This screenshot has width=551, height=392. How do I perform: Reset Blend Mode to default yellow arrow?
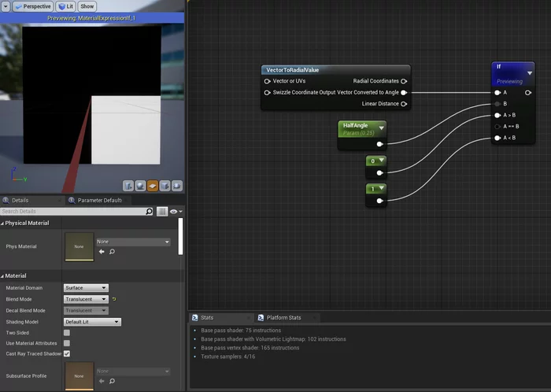pos(114,299)
